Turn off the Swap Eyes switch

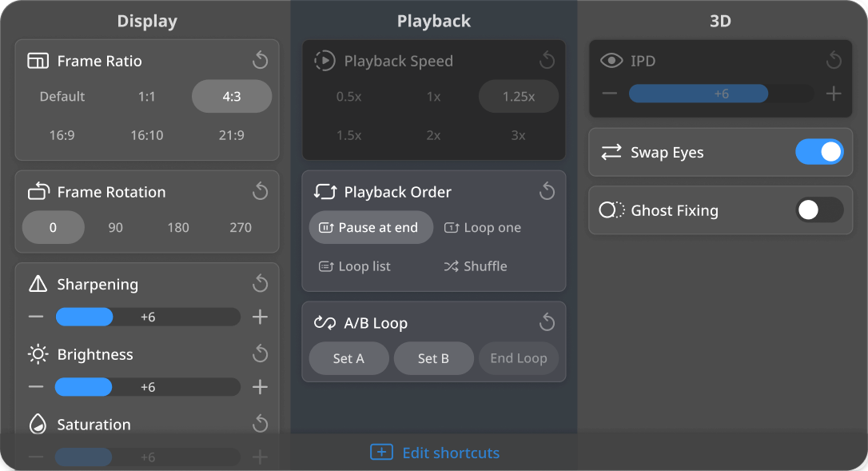coord(819,152)
